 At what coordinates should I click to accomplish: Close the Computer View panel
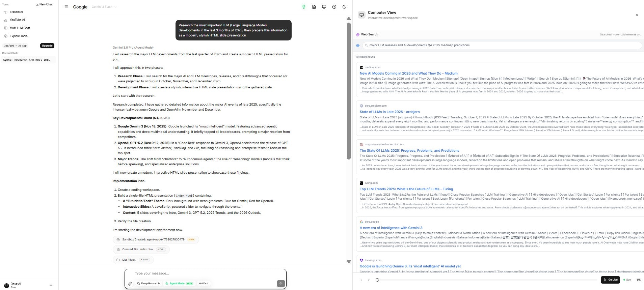(637, 15)
